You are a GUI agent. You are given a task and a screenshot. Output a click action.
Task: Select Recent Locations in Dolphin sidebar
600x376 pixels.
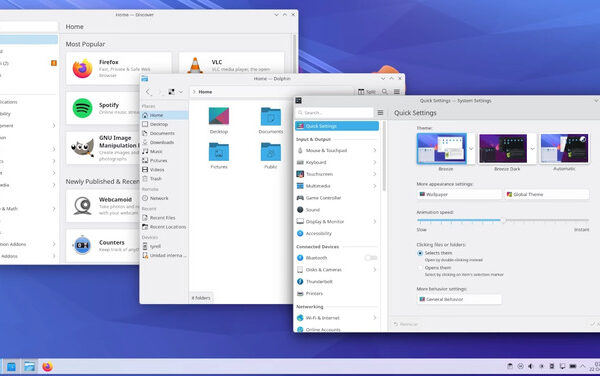164,227
